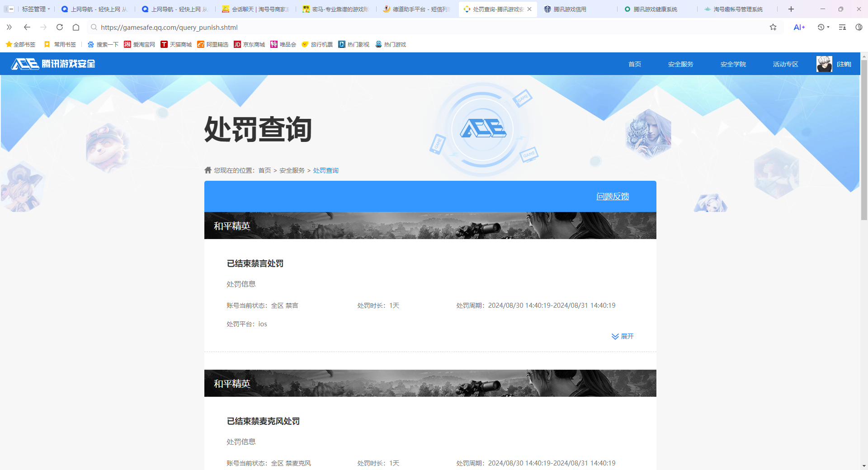Expand the hidden bookmarks chevron

(9, 28)
